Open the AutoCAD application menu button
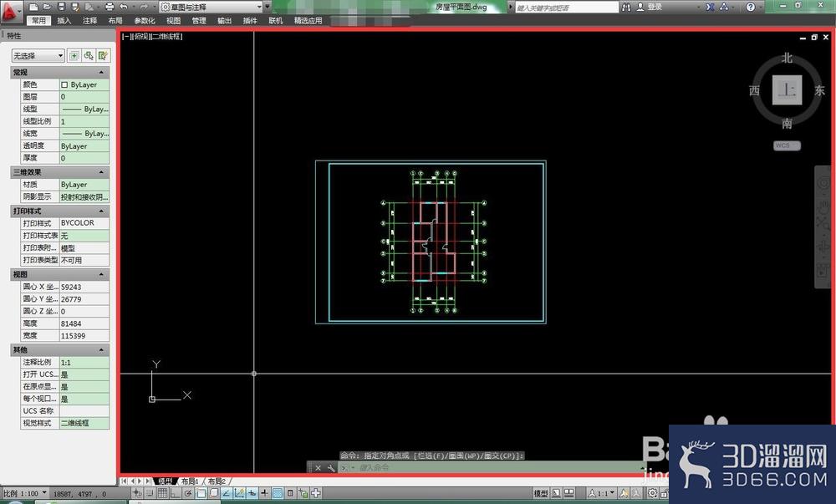 [x=11, y=12]
